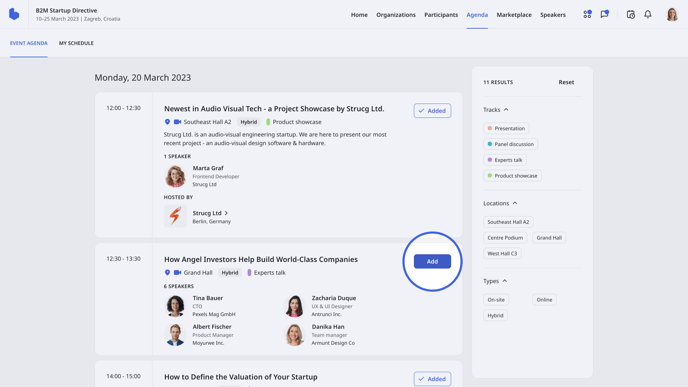Click Product showcase label on first session
This screenshot has height=387, width=688.
click(x=297, y=122)
